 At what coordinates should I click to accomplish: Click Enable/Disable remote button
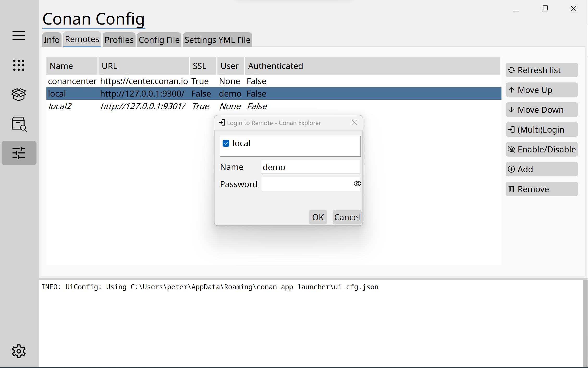pyautogui.click(x=542, y=149)
